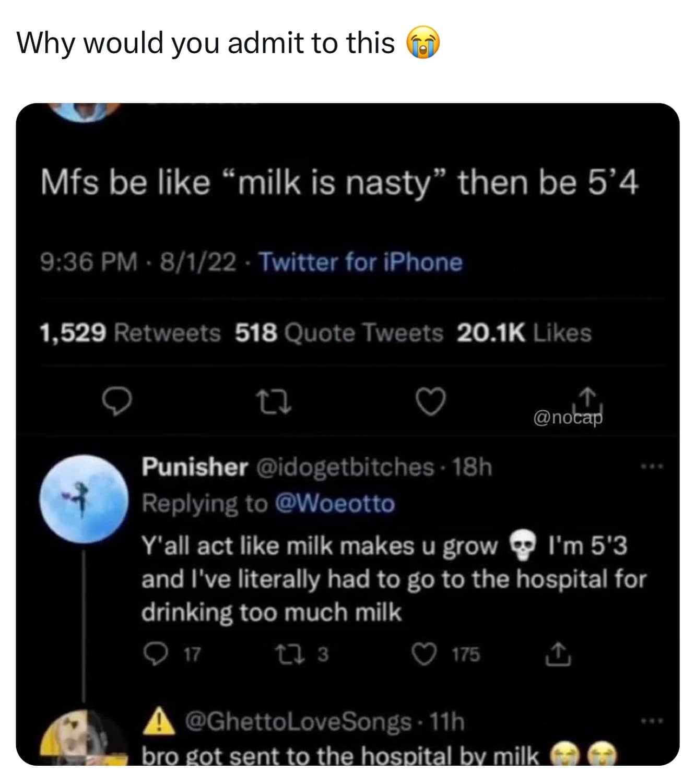View the 1,529 Retweets list
The height and width of the screenshot is (784, 695).
pos(130,333)
